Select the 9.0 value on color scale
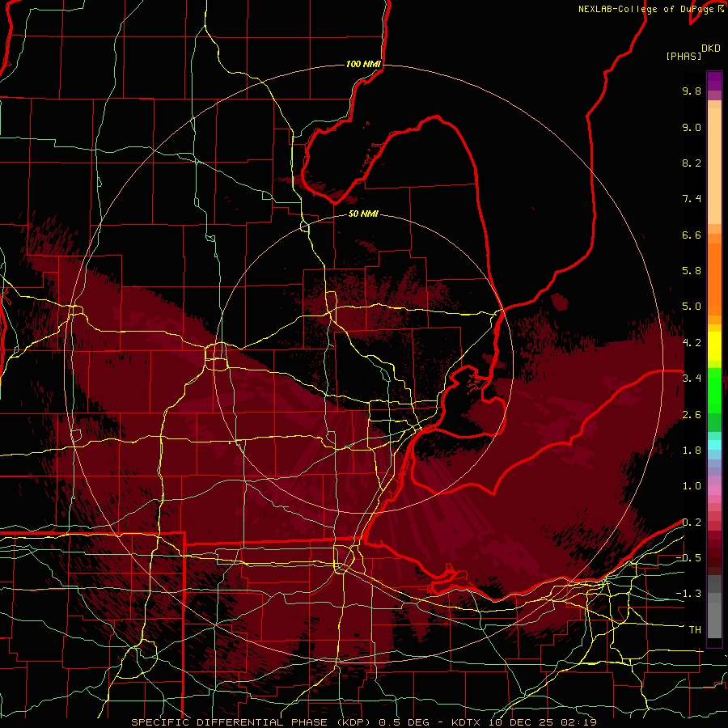This screenshot has height=728, width=728. pos(692,127)
